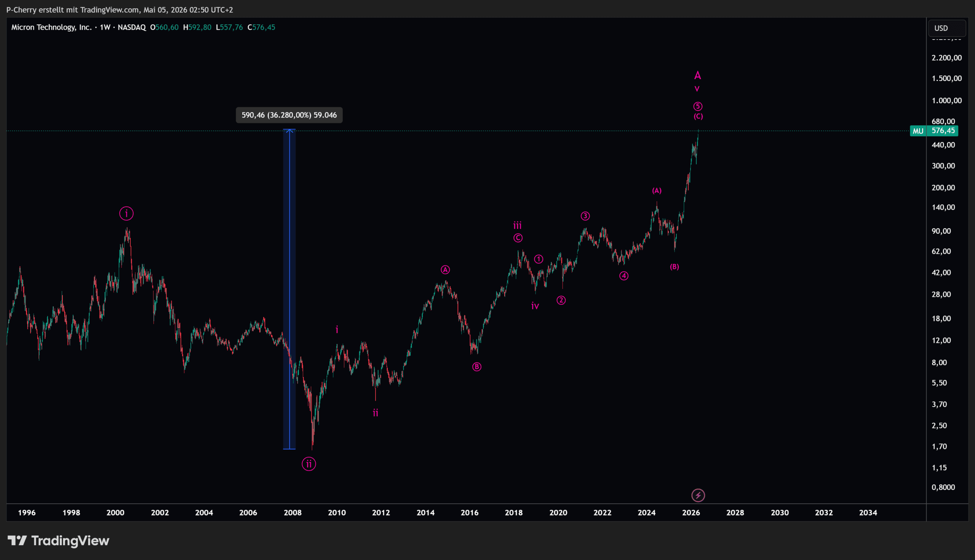Select the circled i wave label at the 2000 peak
975x560 pixels.
pyautogui.click(x=126, y=213)
